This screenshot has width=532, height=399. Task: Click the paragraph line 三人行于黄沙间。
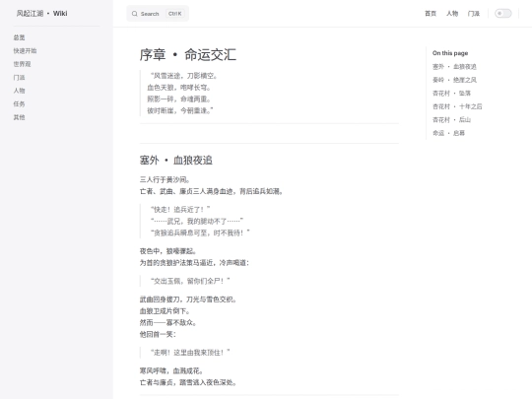165,180
